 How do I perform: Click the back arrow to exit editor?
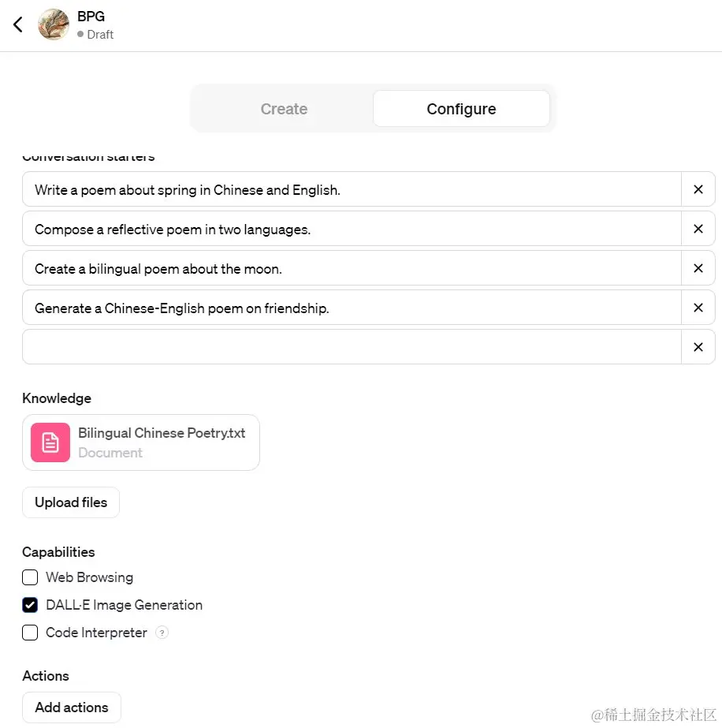pos(17,24)
